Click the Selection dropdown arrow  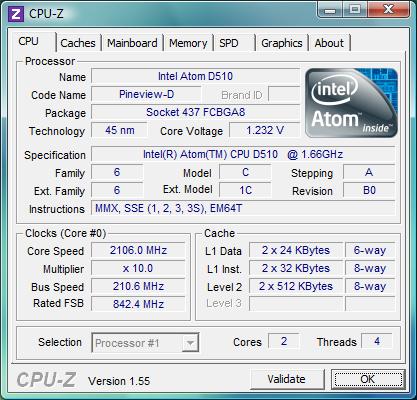(190, 343)
